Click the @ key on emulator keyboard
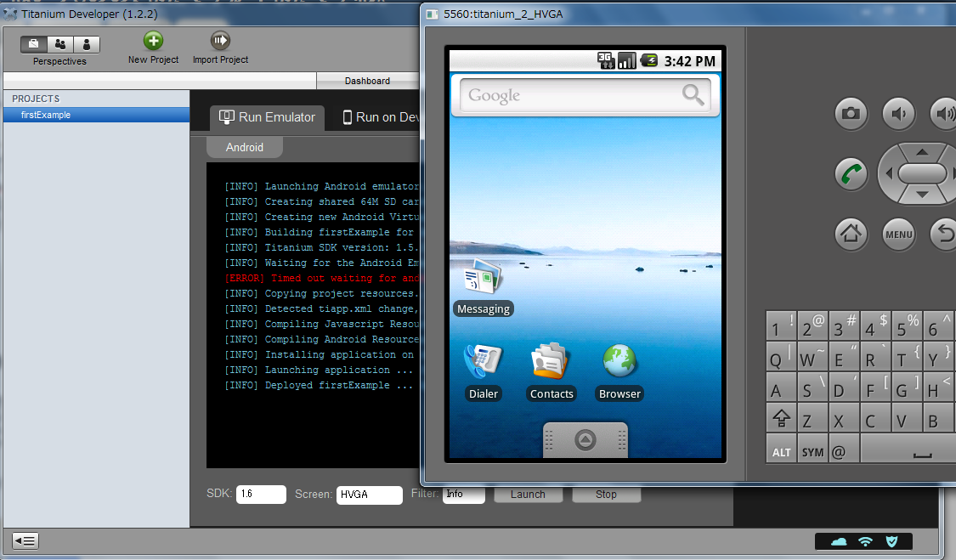 (844, 449)
